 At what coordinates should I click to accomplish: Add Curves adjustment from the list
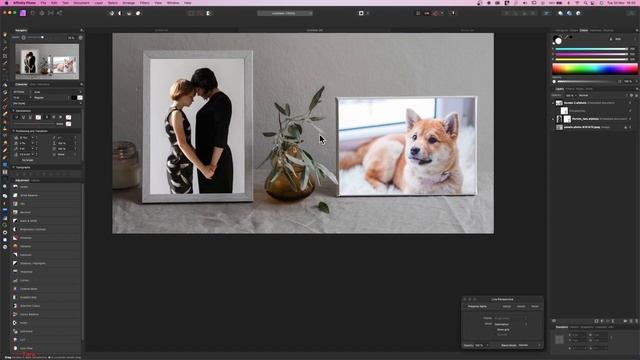pos(46,280)
